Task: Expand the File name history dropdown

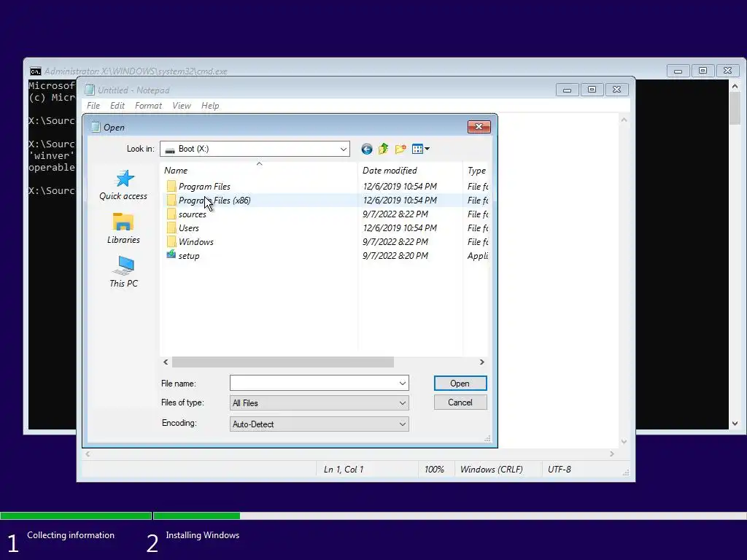Action: pyautogui.click(x=403, y=384)
